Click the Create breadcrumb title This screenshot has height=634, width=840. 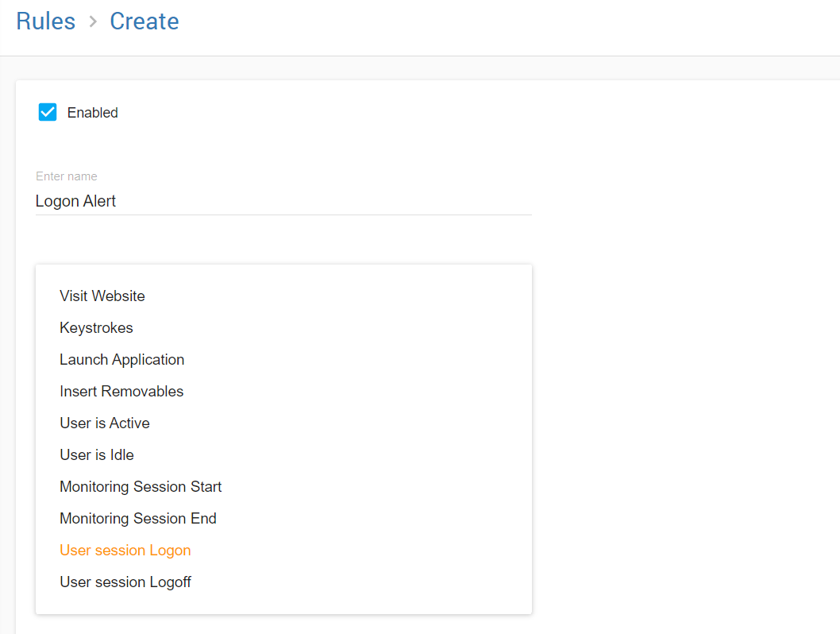click(144, 21)
